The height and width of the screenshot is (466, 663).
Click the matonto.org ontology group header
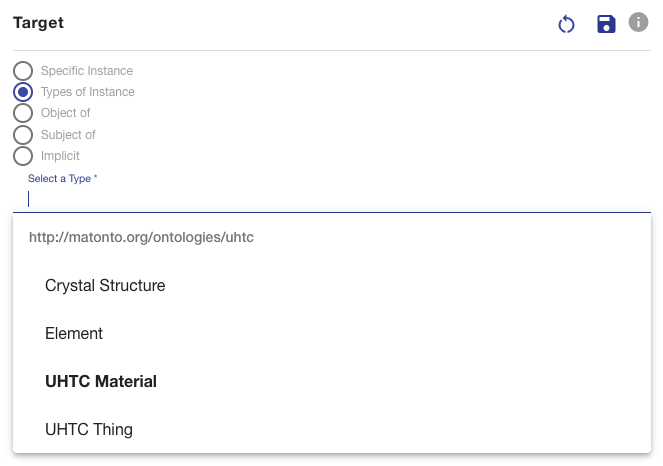141,237
